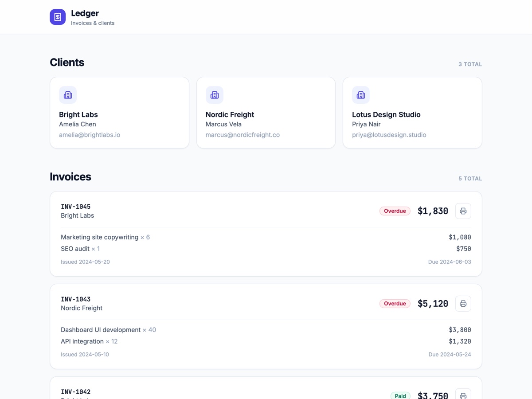Click Overdue badge on invoice INV-1043
This screenshot has height=399, width=532.
(395, 304)
